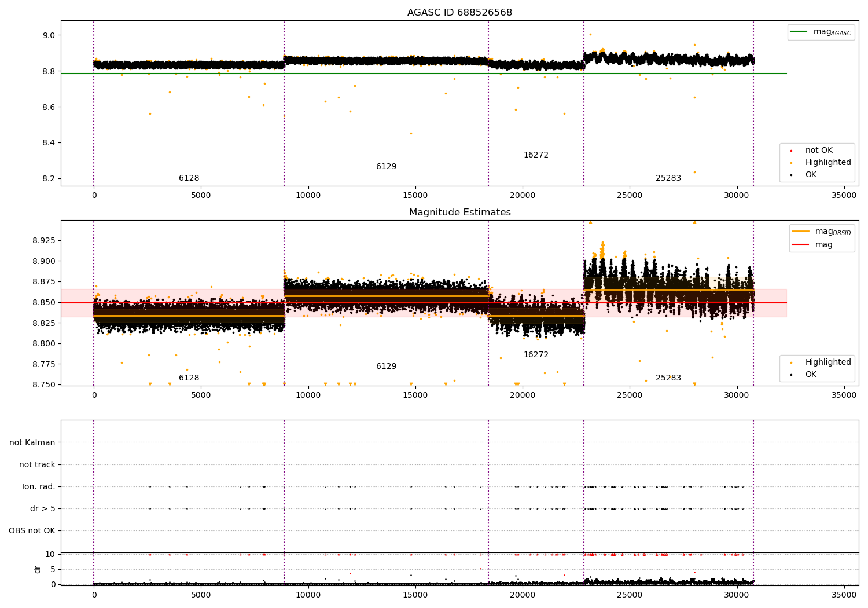Click OBSID label 25283 in the middle plot
The height and width of the screenshot is (608, 868).
pos(668,378)
